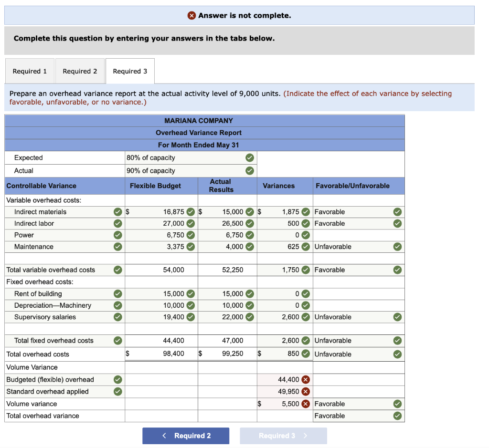
Task: Click the 98,400 total flexible budget value
Action: tap(173, 354)
